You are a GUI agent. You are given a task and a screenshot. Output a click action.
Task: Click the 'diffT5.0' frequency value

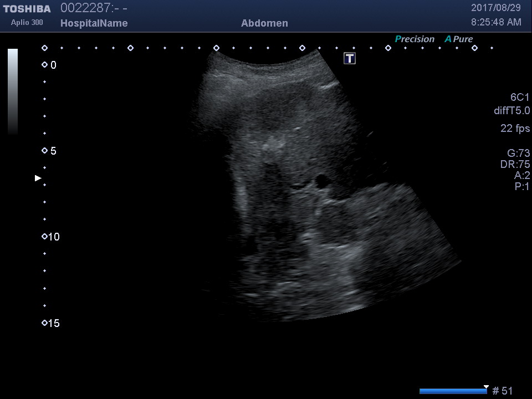(511, 110)
